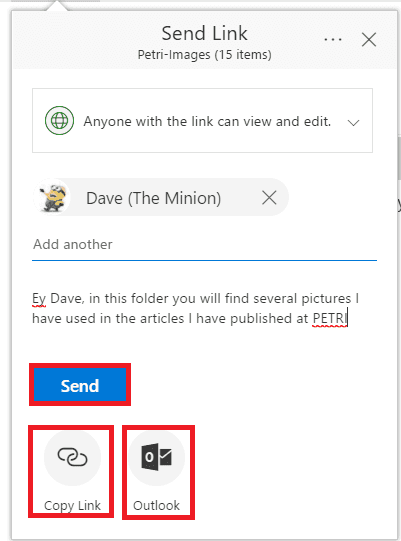Open the Outlook envelope icon

click(157, 458)
